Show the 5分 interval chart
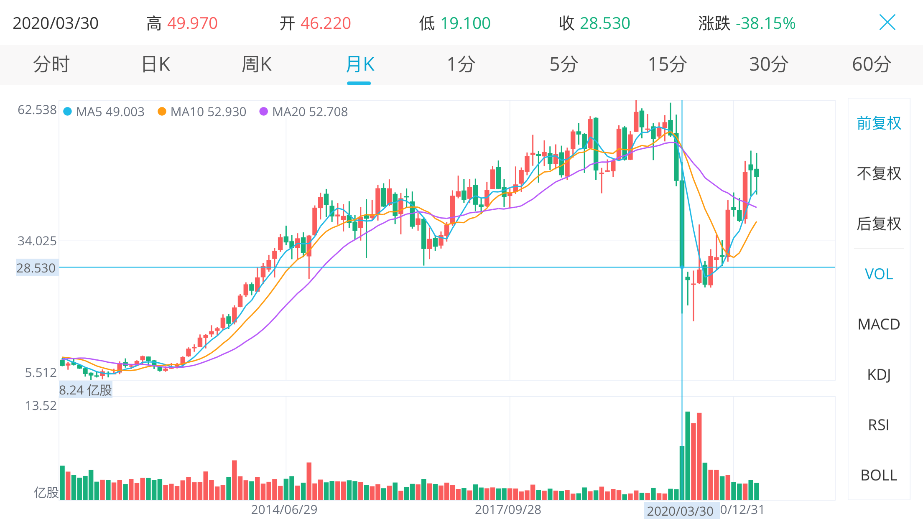Image resolution: width=923 pixels, height=519 pixels. [564, 65]
